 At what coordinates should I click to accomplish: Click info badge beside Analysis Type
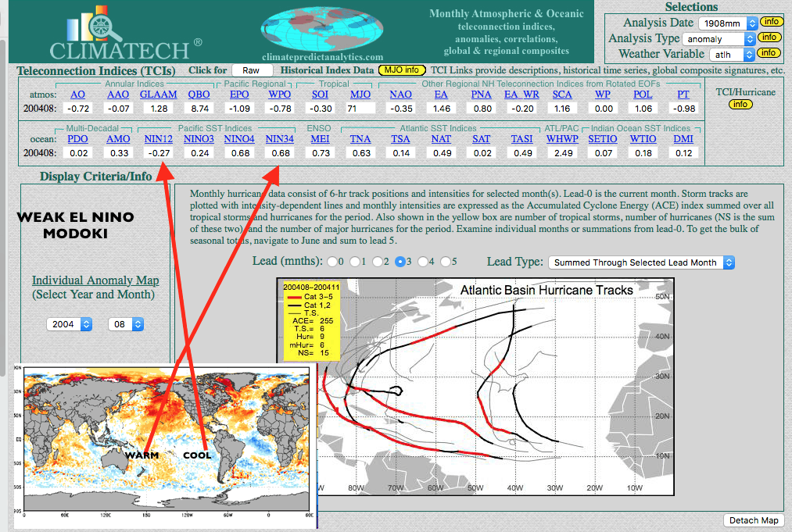tap(769, 37)
